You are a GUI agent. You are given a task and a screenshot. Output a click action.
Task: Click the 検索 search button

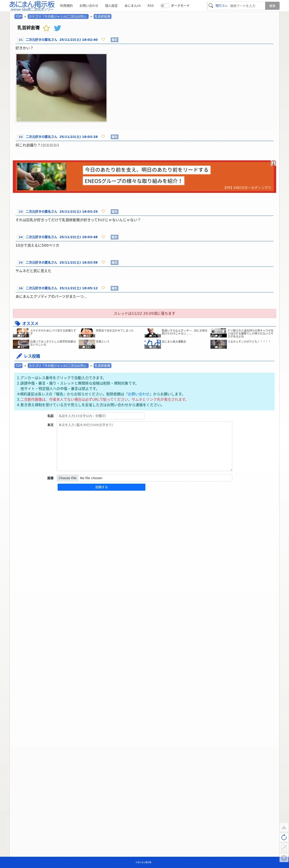coord(272,6)
